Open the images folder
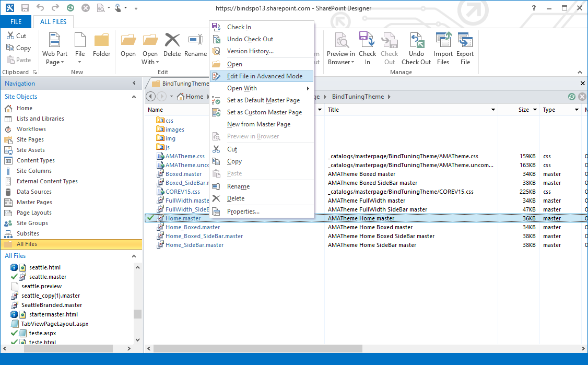This screenshot has width=588, height=365. [175, 129]
